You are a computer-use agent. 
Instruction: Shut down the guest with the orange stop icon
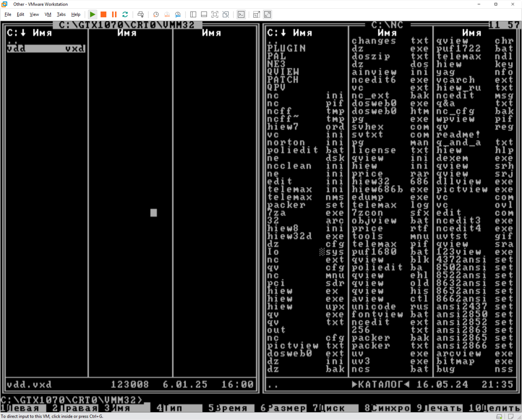(x=103, y=14)
